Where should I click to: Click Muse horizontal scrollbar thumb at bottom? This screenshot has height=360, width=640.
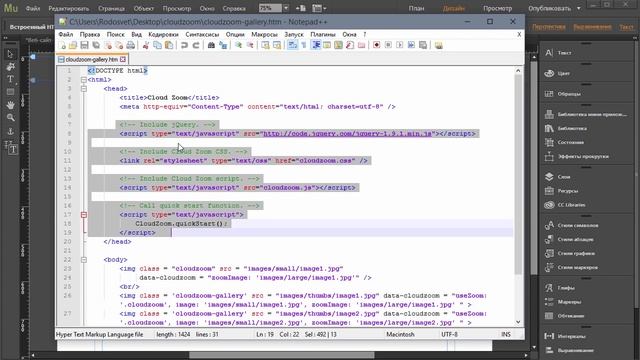coord(282,355)
